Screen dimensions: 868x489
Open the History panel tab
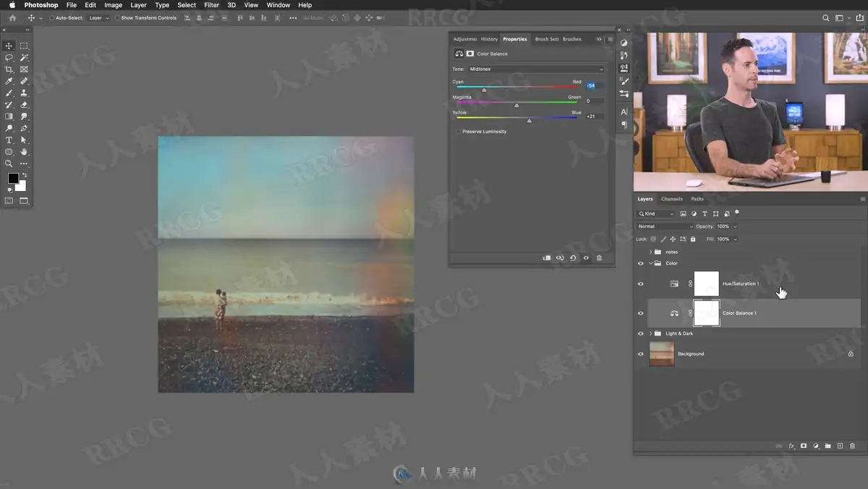(490, 39)
